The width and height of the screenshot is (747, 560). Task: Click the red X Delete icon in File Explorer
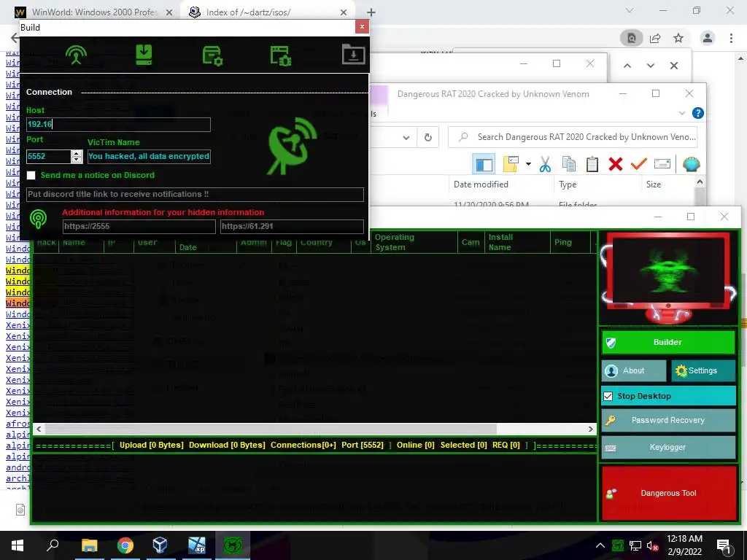pos(616,164)
